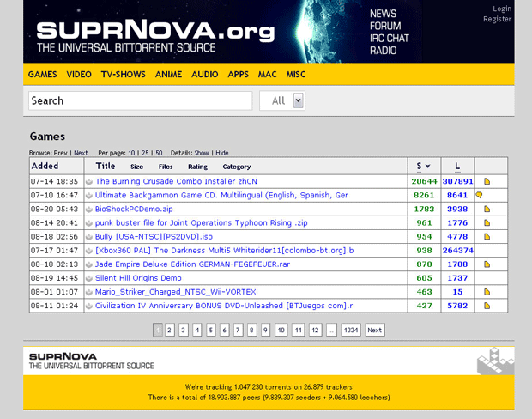Viewport: 532px width, 419px height.
Task: Click the torrent icon beside Bully [USA-NTSC] row
Action: tap(89, 237)
